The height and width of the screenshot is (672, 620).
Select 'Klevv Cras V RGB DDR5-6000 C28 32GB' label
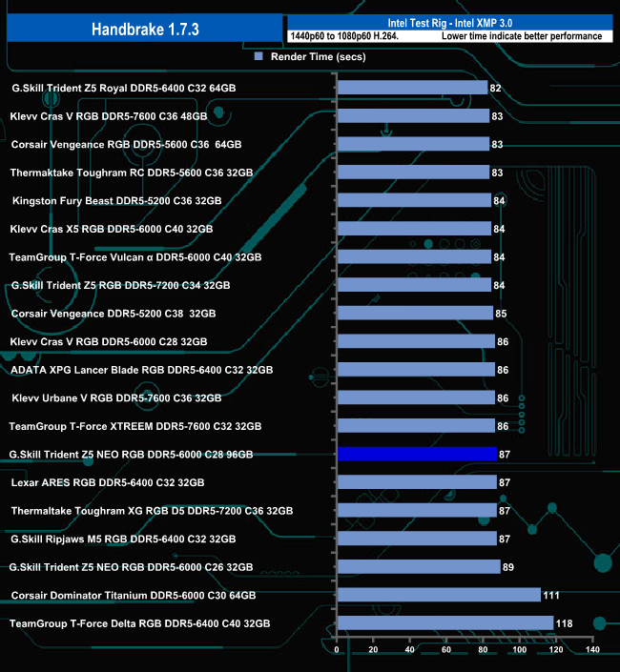(109, 341)
